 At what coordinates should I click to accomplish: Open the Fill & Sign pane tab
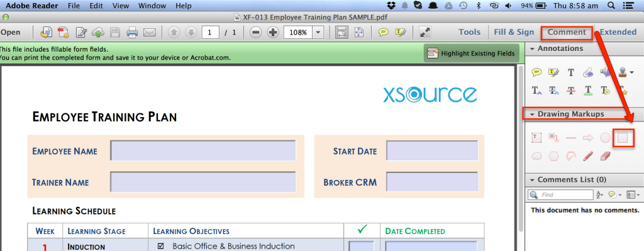(x=514, y=32)
